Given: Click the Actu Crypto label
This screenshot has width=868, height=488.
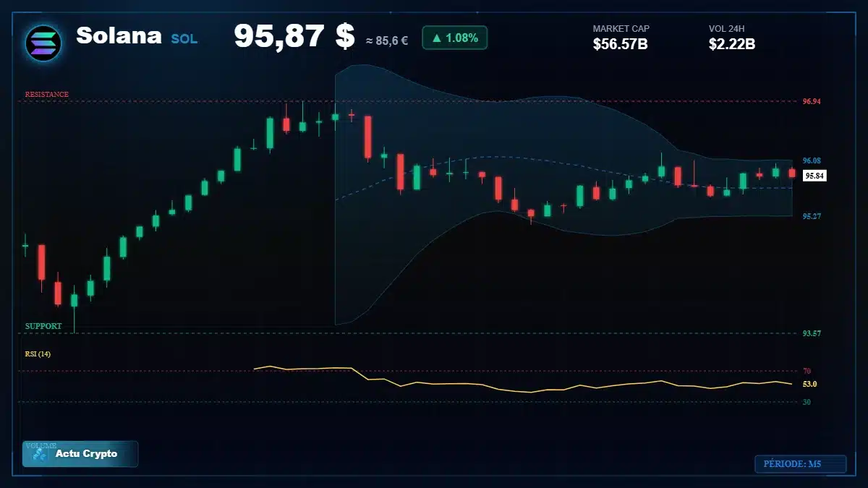Looking at the screenshot, I should (x=86, y=454).
